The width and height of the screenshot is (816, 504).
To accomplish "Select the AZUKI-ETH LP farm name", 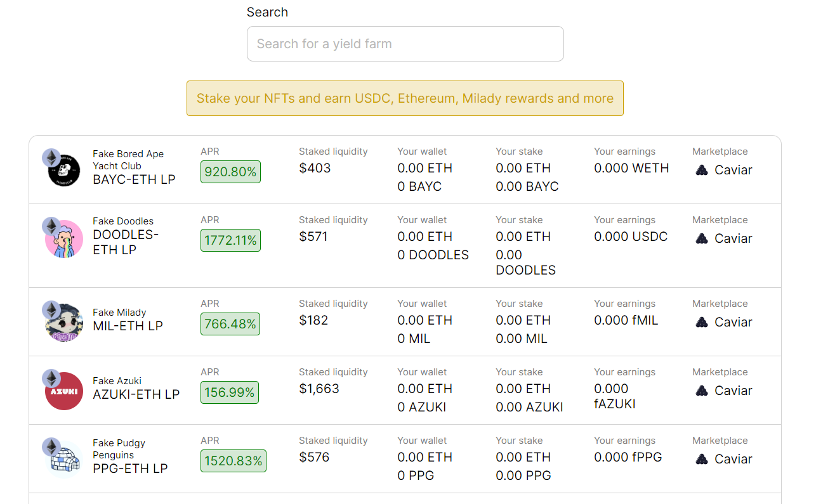I will coord(136,394).
